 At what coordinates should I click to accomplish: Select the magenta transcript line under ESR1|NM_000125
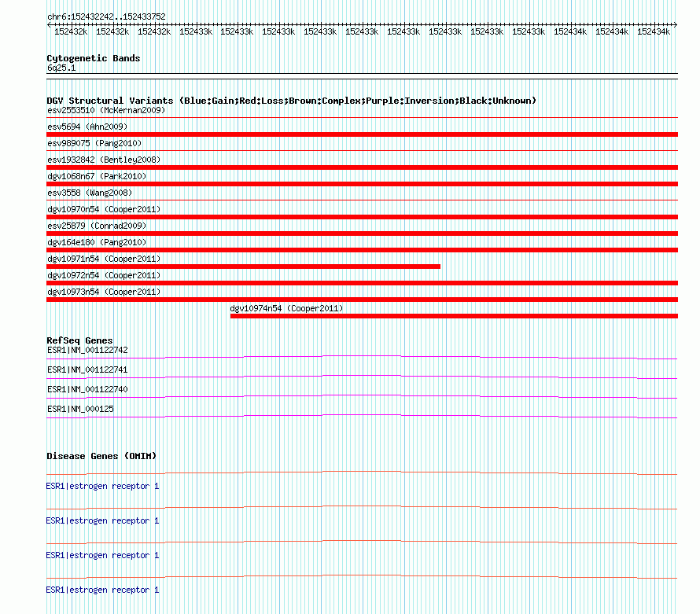pyautogui.click(x=362, y=417)
